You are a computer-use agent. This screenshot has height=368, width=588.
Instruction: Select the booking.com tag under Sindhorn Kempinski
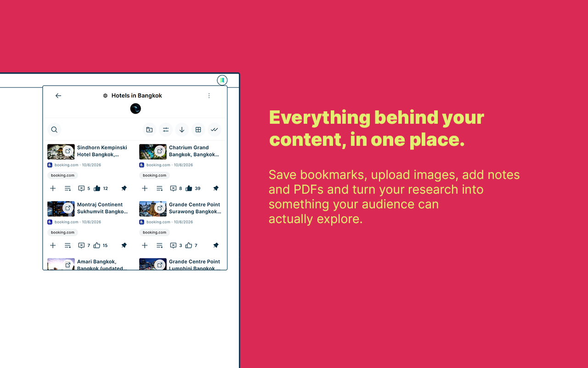pyautogui.click(x=62, y=175)
